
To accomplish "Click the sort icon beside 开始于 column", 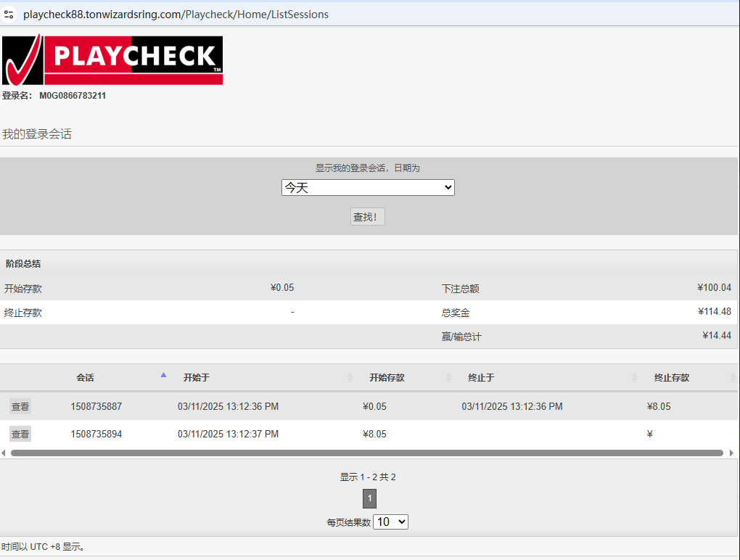I will pos(350,378).
